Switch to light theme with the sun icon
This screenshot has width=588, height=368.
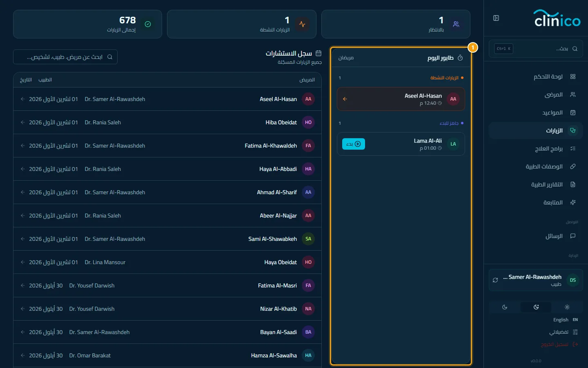click(x=567, y=307)
